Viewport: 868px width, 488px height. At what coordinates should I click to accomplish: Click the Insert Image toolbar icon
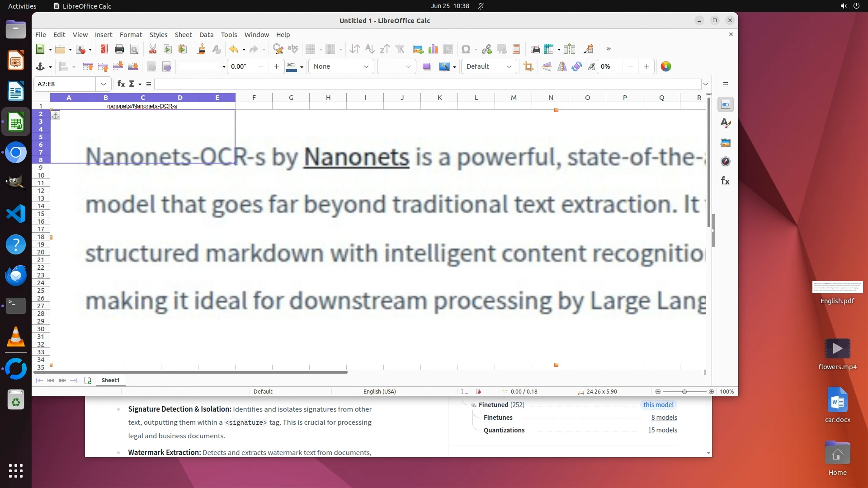418,49
